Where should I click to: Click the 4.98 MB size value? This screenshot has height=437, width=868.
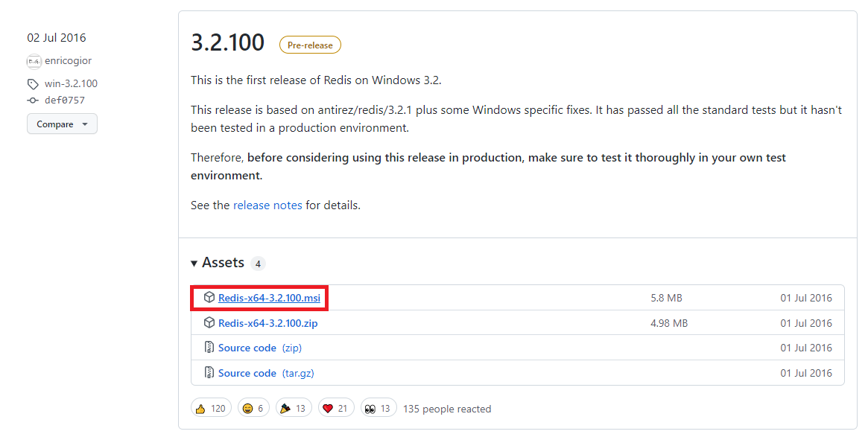[x=669, y=323]
